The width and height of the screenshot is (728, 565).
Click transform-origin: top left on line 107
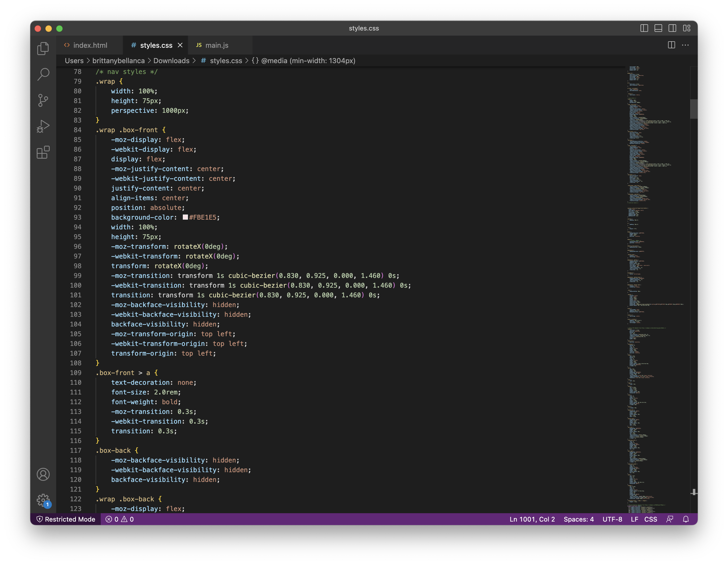click(x=163, y=353)
